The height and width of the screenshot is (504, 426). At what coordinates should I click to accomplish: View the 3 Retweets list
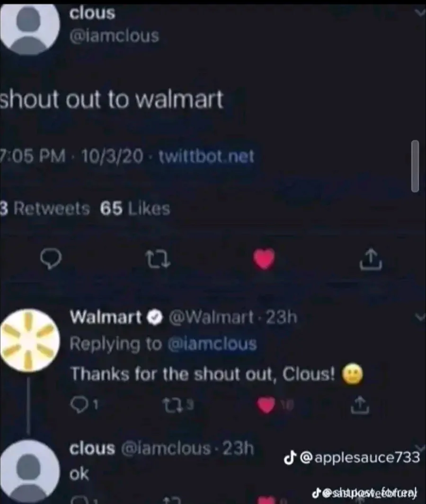click(x=44, y=209)
